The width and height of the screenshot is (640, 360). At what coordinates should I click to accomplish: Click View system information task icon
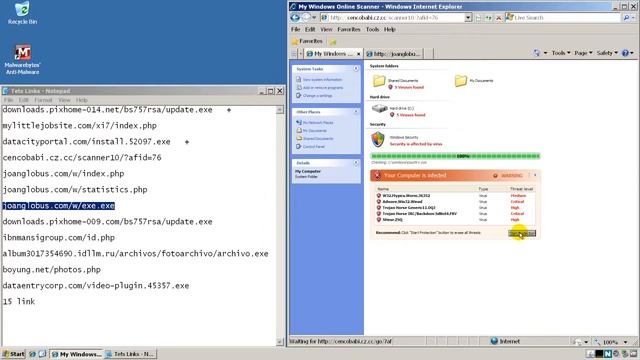click(299, 79)
